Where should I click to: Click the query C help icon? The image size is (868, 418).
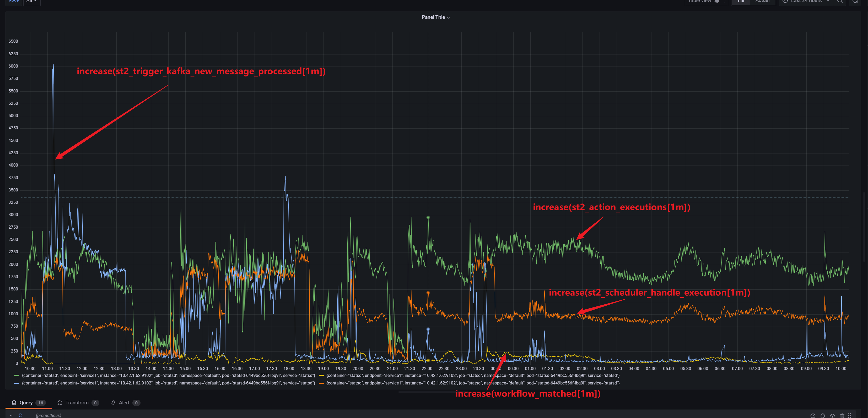[x=813, y=416]
